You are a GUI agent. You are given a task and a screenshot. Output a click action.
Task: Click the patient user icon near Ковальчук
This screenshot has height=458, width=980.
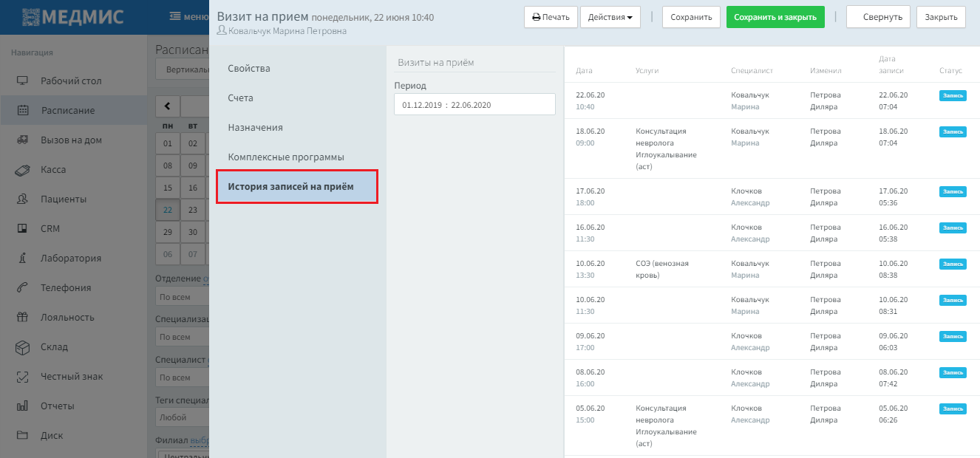point(222,31)
